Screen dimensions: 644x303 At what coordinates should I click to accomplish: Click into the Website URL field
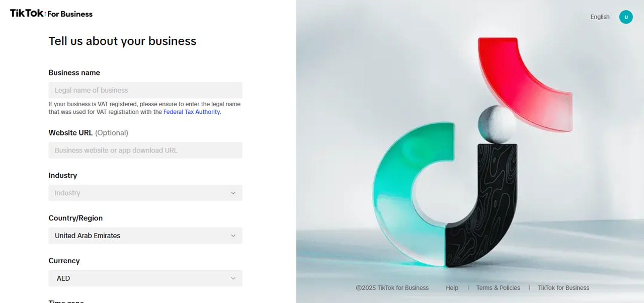[x=145, y=150]
